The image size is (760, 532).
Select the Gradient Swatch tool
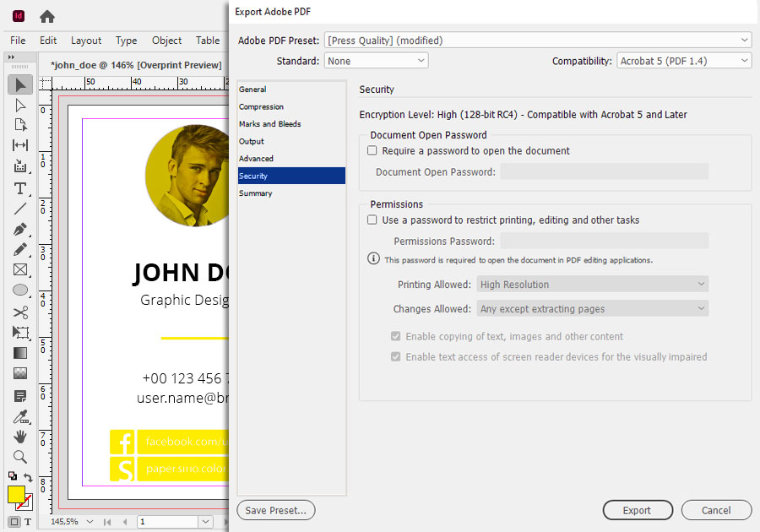pyautogui.click(x=20, y=353)
